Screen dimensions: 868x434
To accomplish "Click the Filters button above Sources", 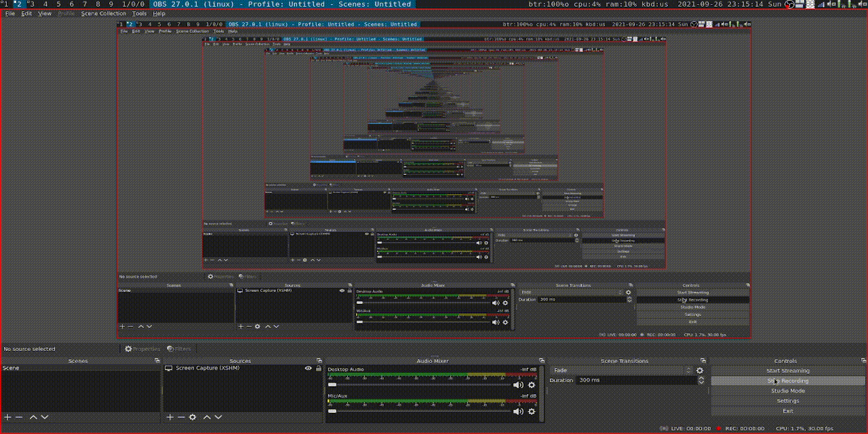I will [x=179, y=349].
